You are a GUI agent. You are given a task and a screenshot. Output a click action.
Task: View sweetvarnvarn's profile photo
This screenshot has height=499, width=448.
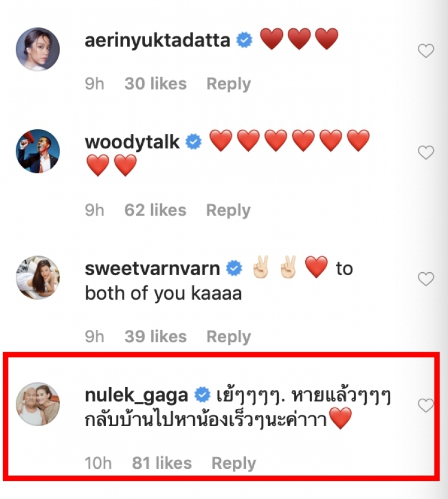[38, 277]
